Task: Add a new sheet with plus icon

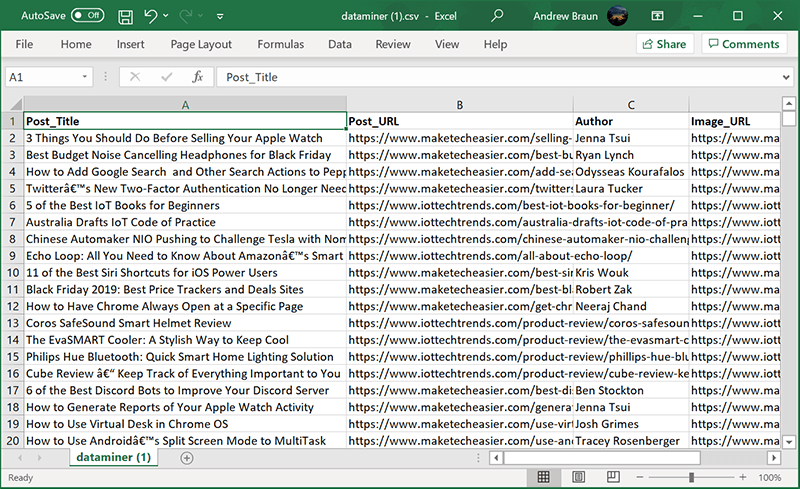Action: (x=187, y=458)
